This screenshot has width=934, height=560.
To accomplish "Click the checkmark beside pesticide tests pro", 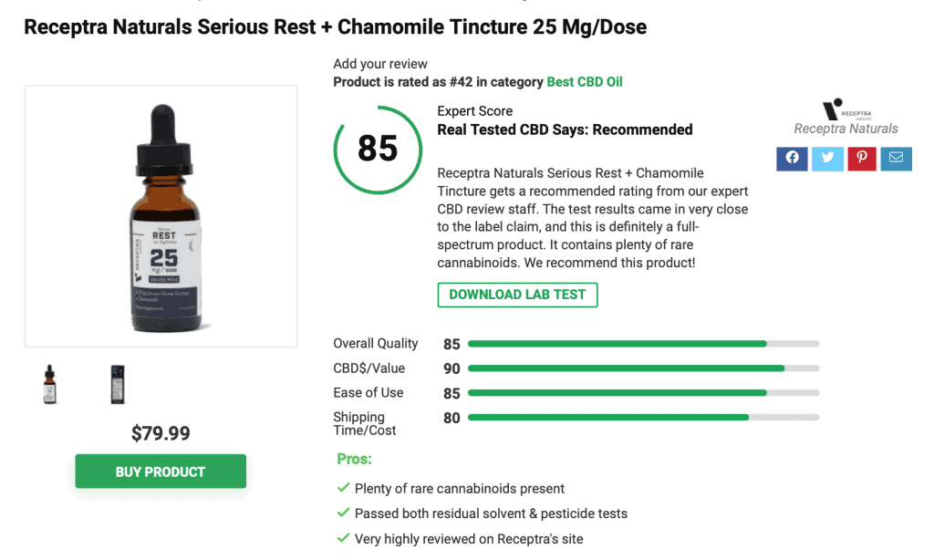I will click(340, 513).
